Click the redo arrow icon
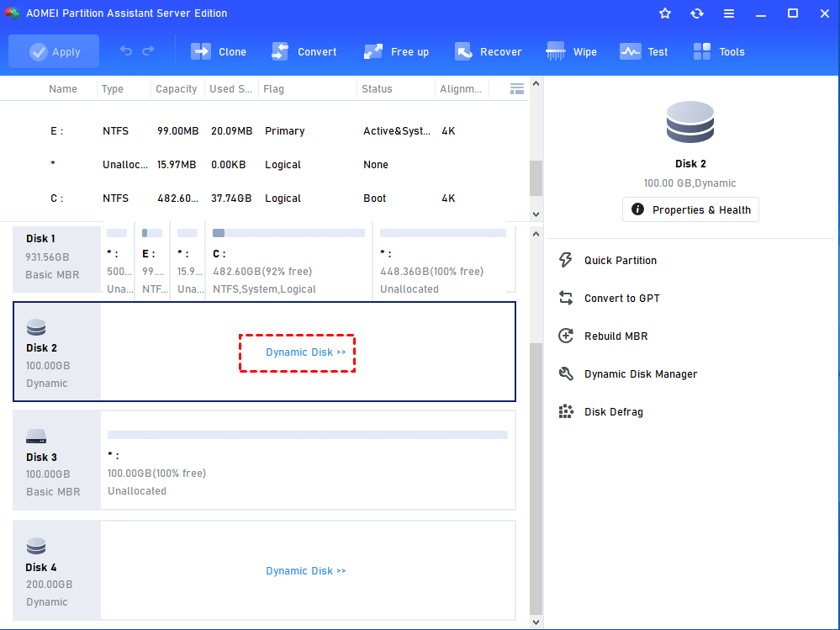This screenshot has height=630, width=840. pos(148,51)
